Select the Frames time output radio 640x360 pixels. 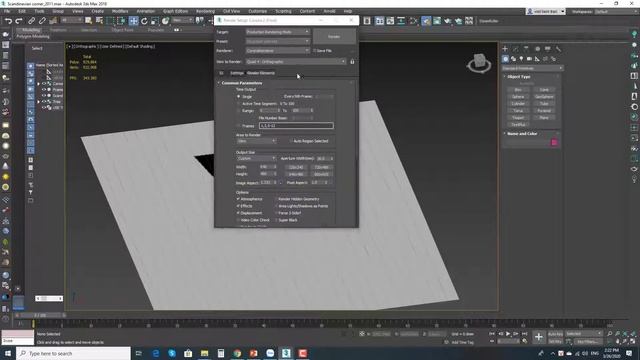239,126
